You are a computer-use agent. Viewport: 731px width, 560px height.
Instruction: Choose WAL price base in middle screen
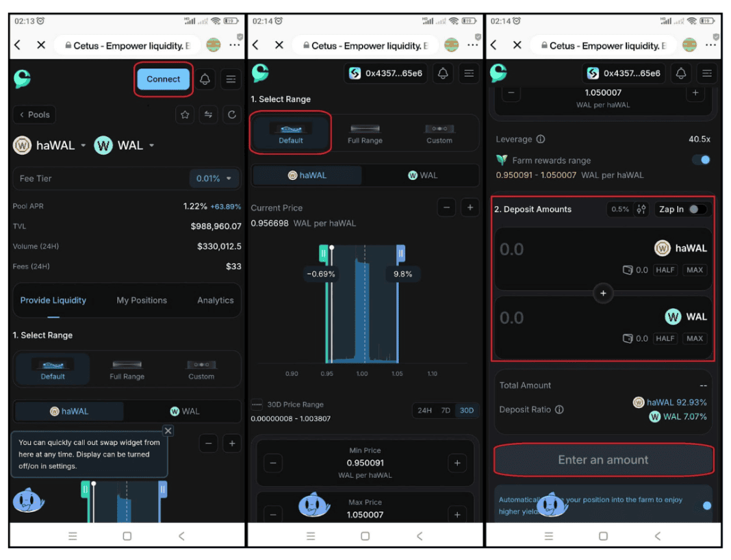pyautogui.click(x=423, y=175)
